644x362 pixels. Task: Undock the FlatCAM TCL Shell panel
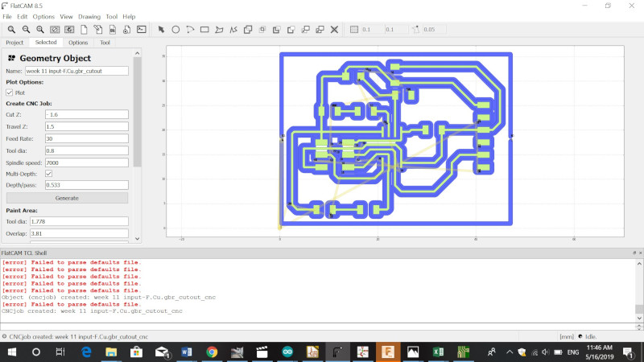tap(634, 253)
